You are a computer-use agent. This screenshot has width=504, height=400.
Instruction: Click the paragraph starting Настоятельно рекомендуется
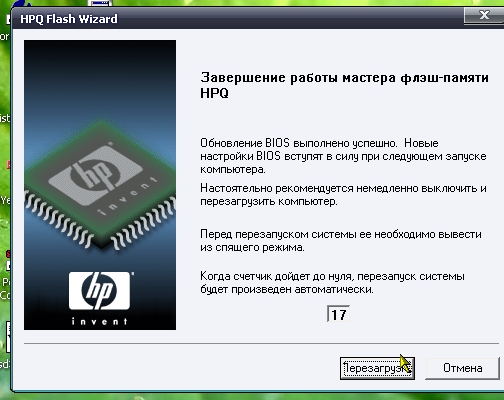point(343,195)
